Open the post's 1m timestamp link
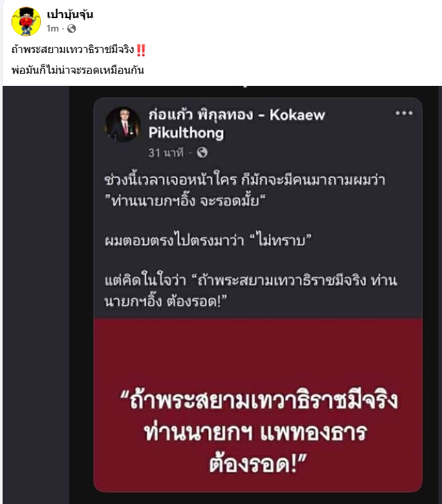Image resolution: width=442 pixels, height=504 pixels. 52,29
